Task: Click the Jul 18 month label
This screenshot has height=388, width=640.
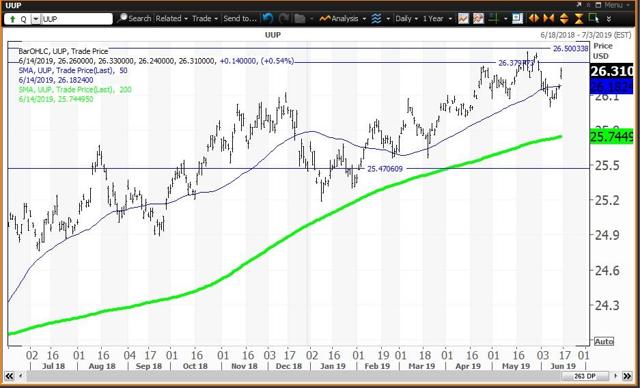Action: pyautogui.click(x=53, y=366)
